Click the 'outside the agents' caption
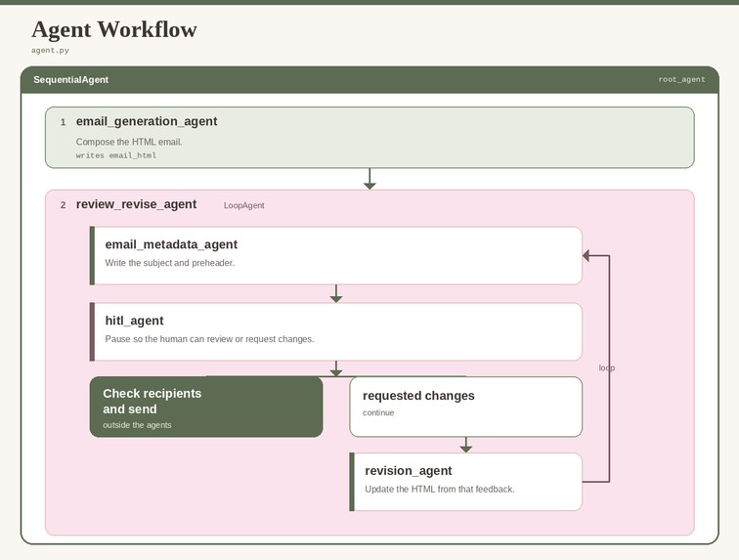Viewport: 739px width, 560px height. point(137,425)
